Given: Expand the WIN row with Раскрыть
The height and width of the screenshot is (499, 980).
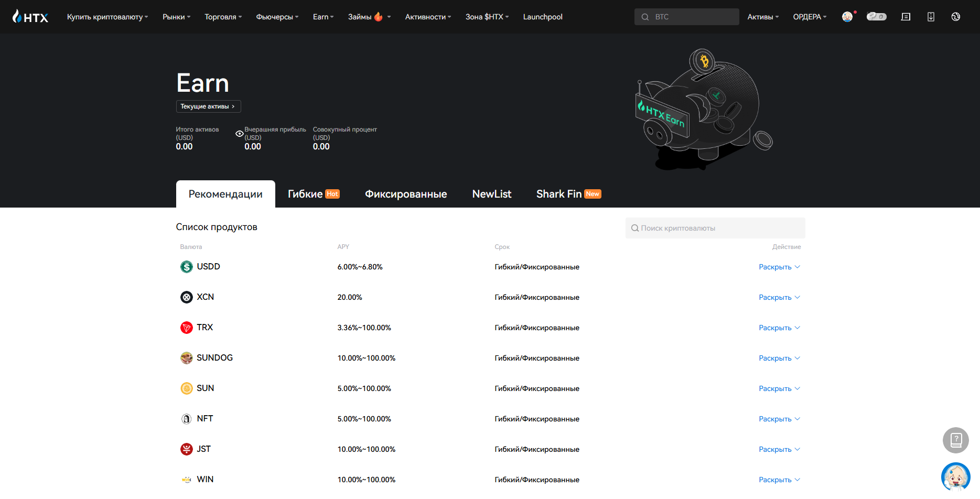Looking at the screenshot, I should tap(779, 480).
